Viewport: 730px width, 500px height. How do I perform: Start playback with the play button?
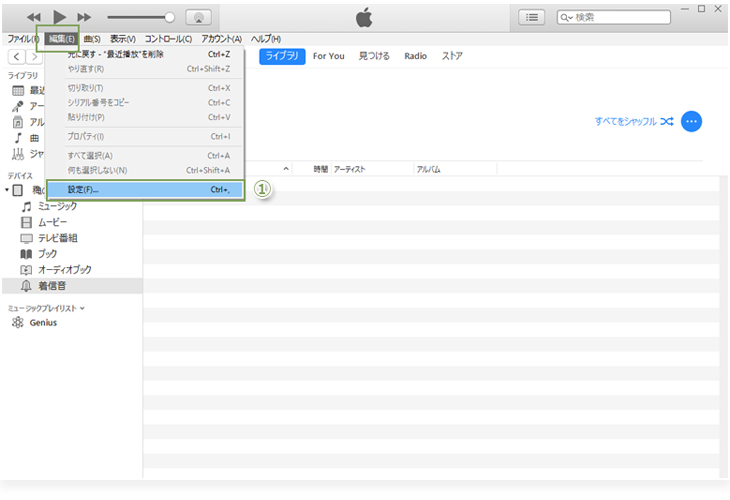59,17
